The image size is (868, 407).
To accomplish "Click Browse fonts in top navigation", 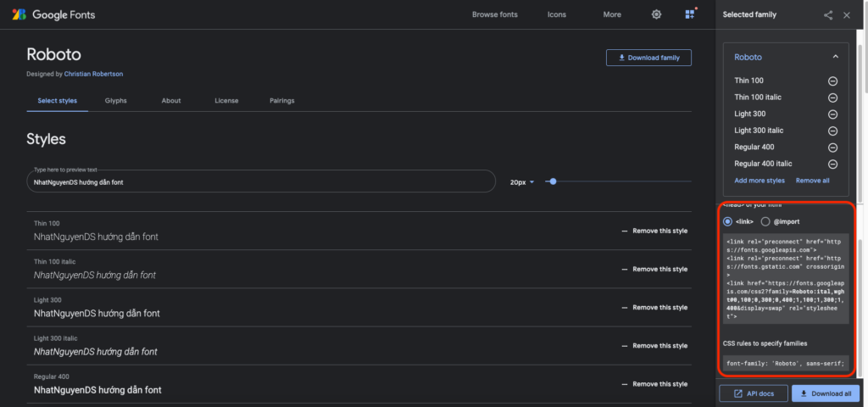I will 494,14.
